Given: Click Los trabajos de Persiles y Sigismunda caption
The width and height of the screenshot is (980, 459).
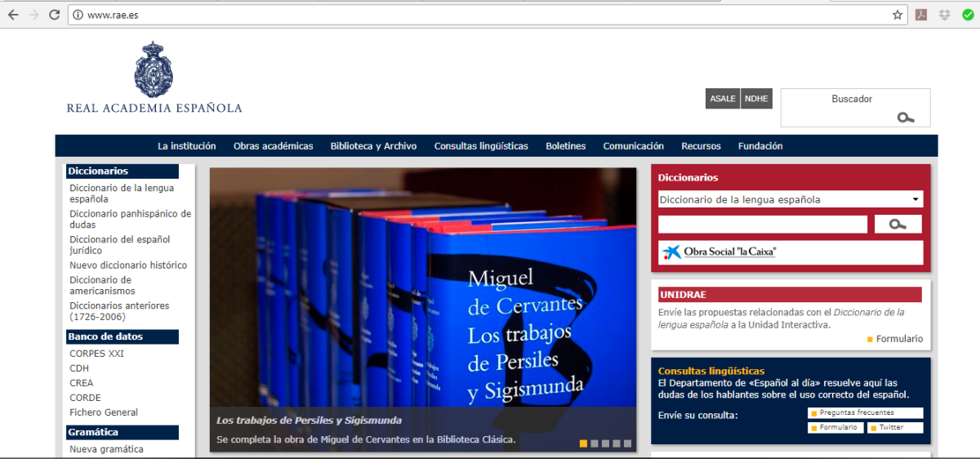Looking at the screenshot, I should (x=309, y=421).
